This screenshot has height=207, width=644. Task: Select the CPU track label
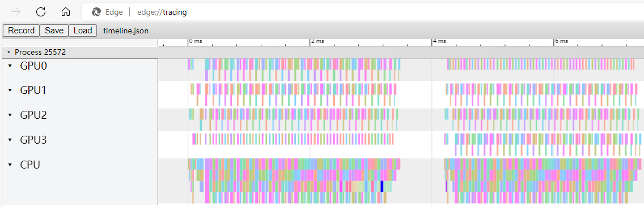click(30, 165)
